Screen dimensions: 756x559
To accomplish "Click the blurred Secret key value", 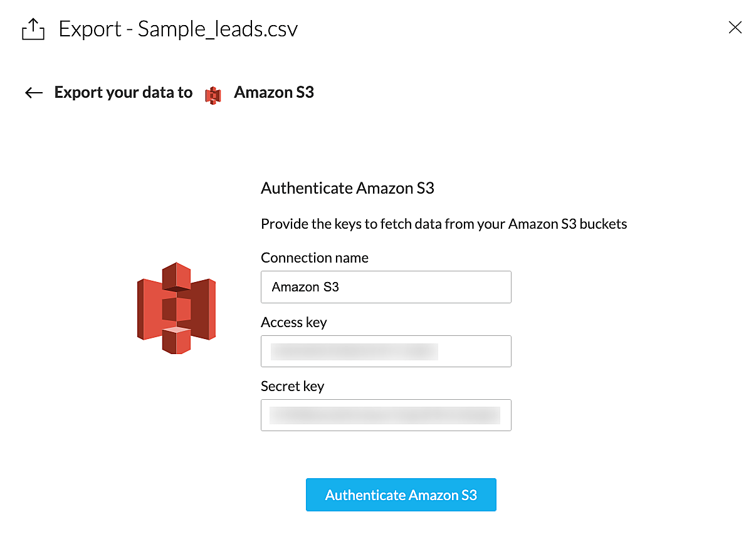I will [384, 415].
